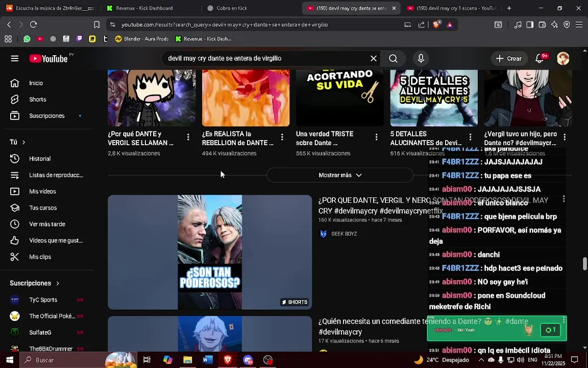
Task: Open options for ¿Por qué DANTE y VERGIL video
Action: coord(188,137)
